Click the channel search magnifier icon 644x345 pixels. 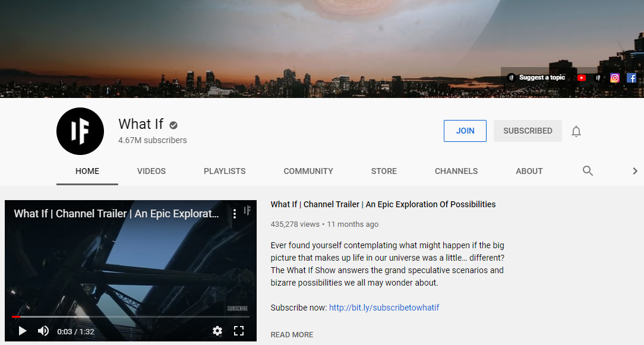pos(588,171)
